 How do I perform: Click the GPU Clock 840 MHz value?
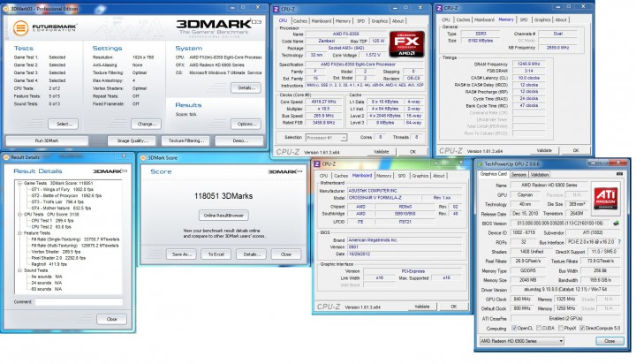pos(522,300)
